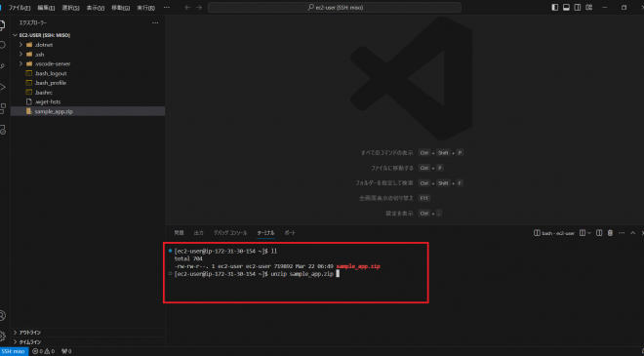Open 選択 menu
This screenshot has height=356, width=644.
70,8
